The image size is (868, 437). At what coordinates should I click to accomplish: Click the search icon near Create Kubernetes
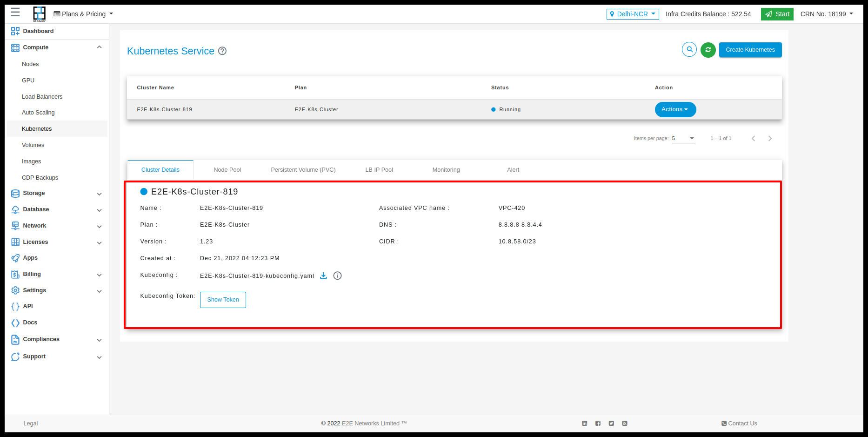point(689,49)
